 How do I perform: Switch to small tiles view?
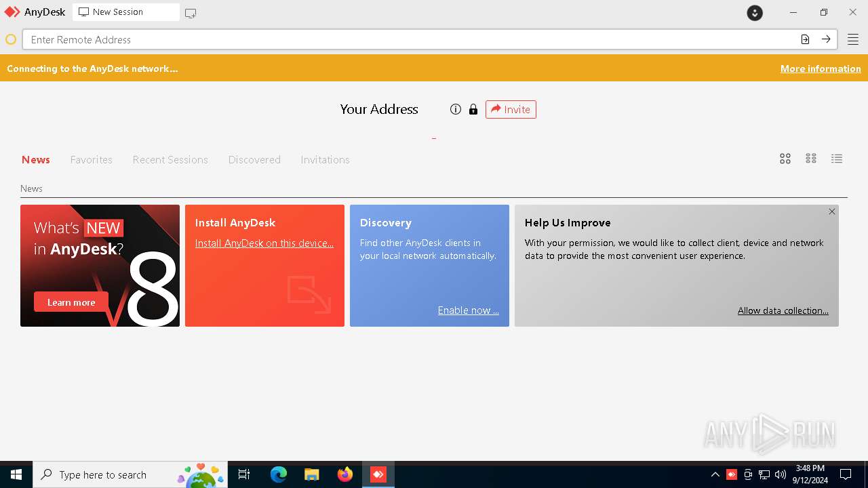pos(811,159)
